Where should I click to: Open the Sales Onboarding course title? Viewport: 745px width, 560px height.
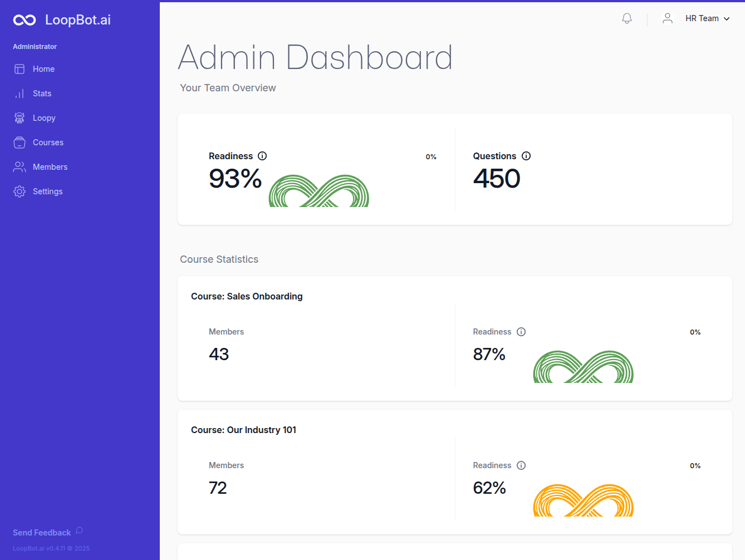tap(247, 296)
